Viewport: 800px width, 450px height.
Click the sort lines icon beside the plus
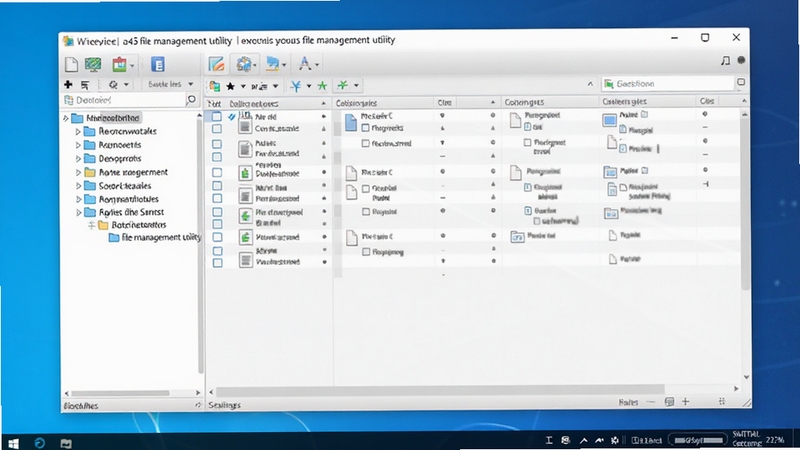tap(85, 85)
